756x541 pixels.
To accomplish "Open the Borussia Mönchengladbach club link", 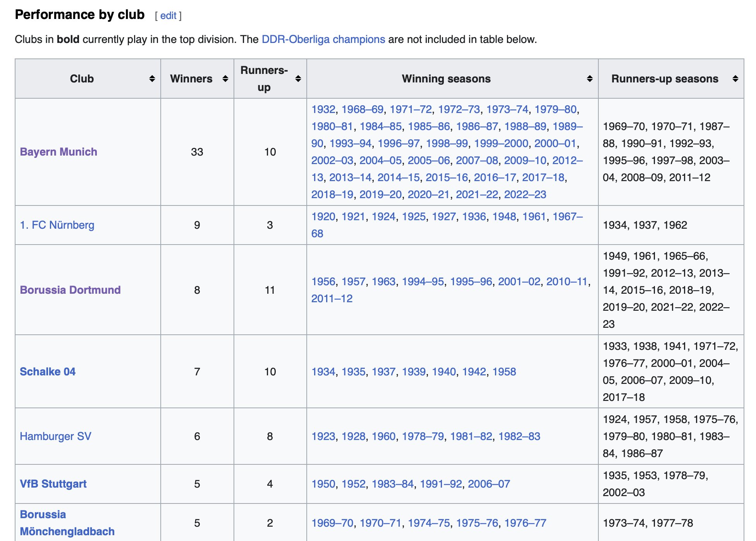I will (x=67, y=523).
